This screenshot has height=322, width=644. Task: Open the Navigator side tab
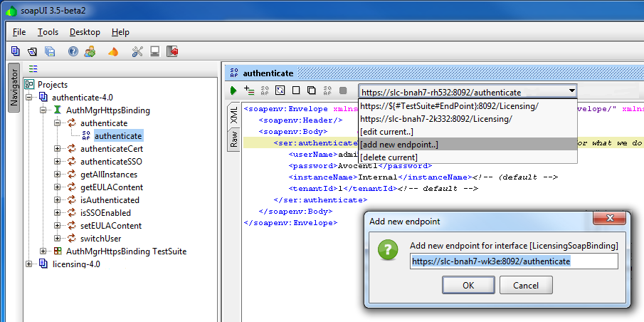coord(14,88)
